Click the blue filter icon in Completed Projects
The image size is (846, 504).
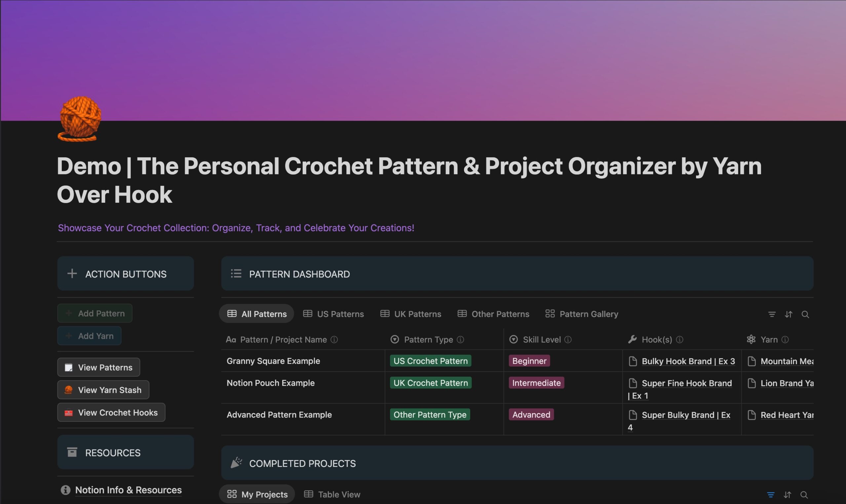tap(771, 495)
